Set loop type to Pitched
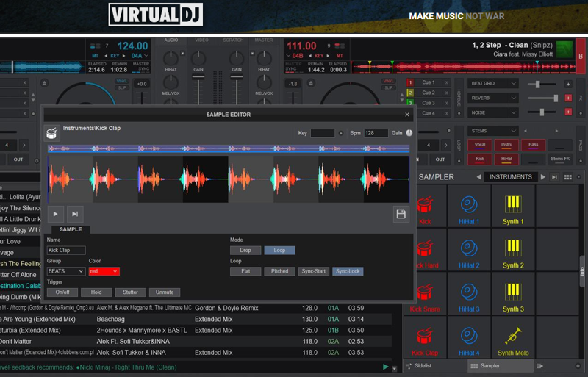The image size is (588, 377). [x=279, y=271]
